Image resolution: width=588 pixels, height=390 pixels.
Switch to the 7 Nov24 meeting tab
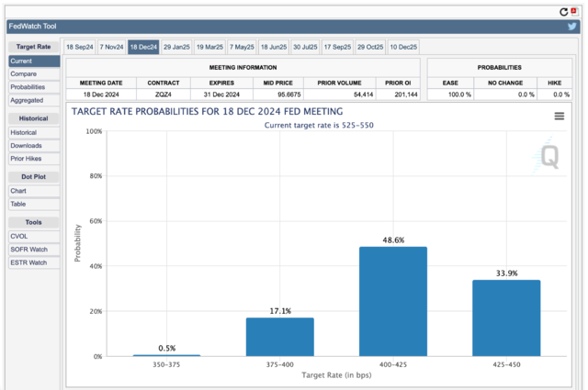[x=112, y=47]
